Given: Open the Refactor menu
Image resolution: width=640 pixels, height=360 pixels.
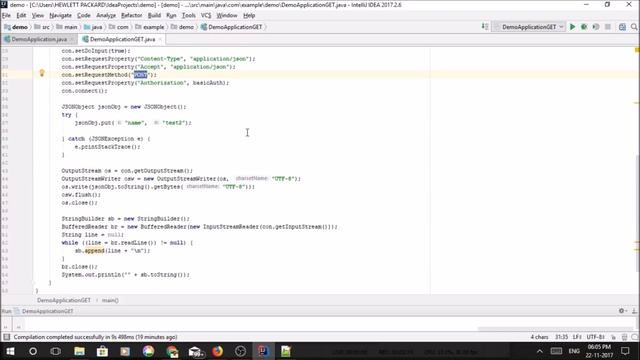Looking at the screenshot, I should (x=131, y=15).
